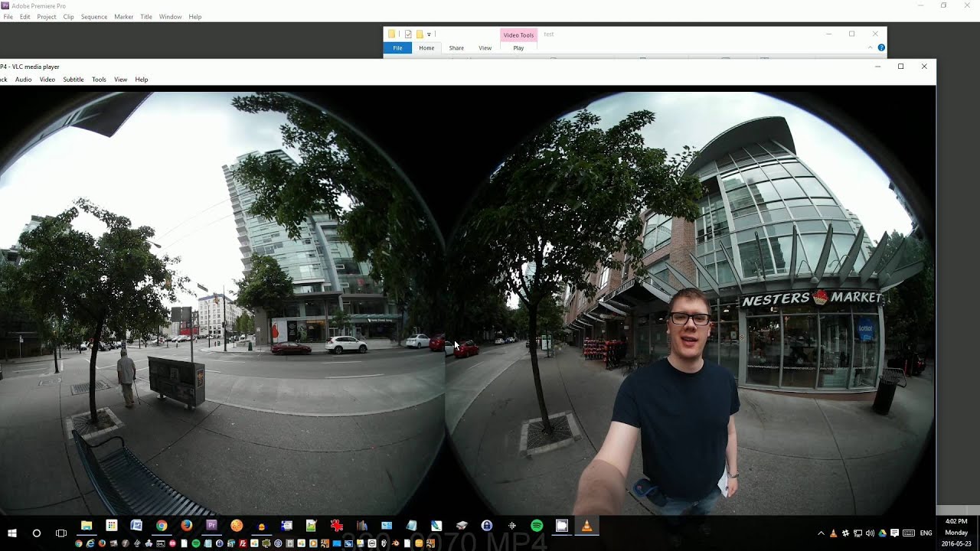Switch to File Explorer's View tab
980x551 pixels.
point(485,48)
